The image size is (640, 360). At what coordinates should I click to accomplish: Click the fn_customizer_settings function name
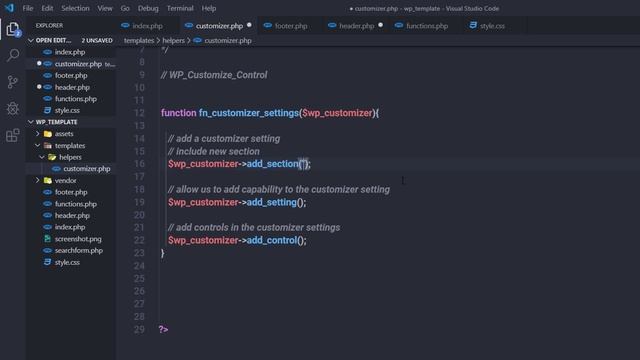point(249,113)
